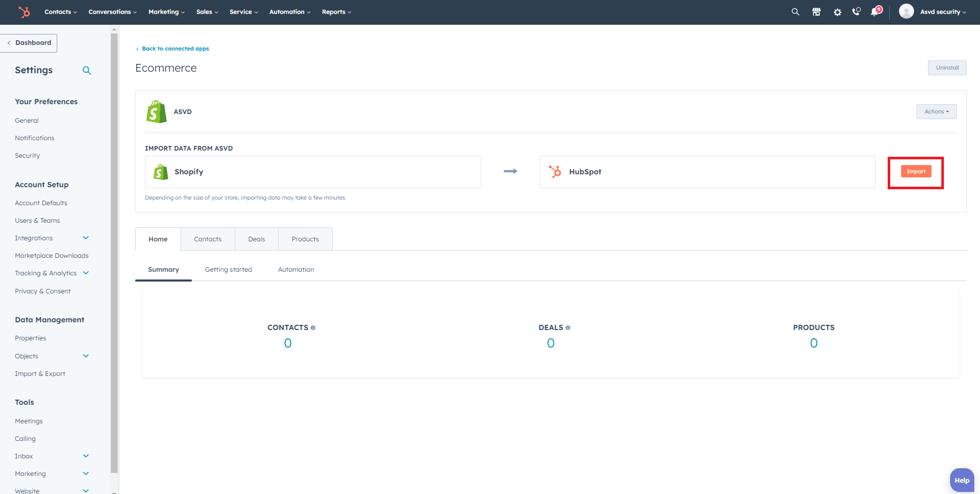Screen dimensions: 980x494
Task: Open Meetings under Tools
Action: click(29, 421)
